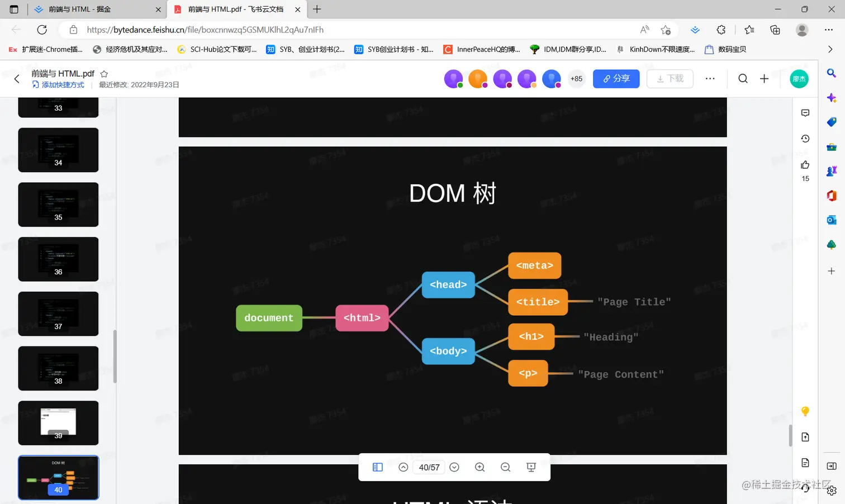Reload the page with the refresh icon
845x504 pixels.
[x=42, y=30]
